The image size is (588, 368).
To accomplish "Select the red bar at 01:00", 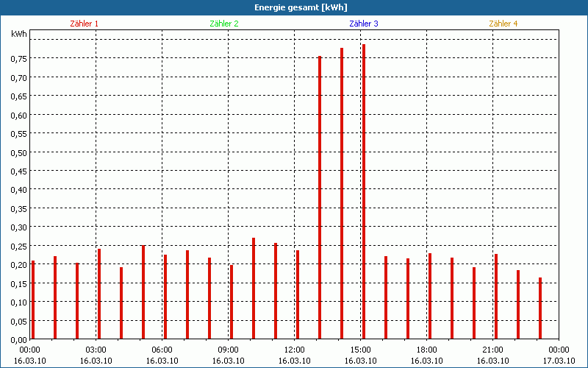I will (x=55, y=297).
